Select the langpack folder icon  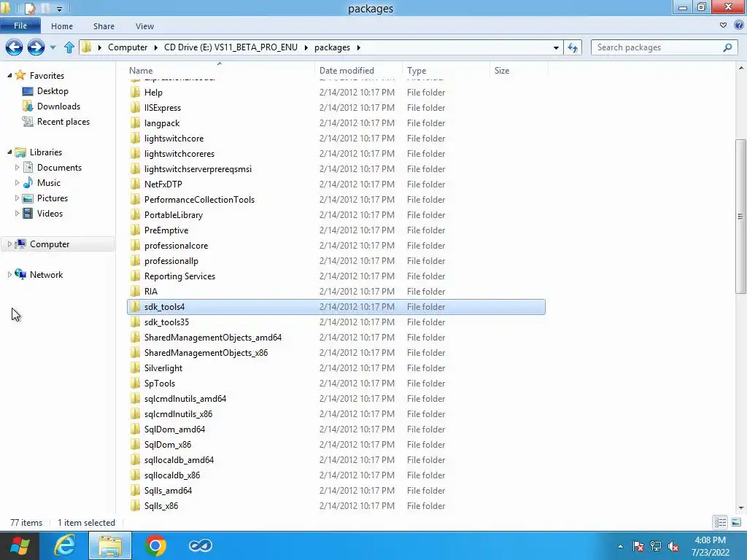[135, 122]
